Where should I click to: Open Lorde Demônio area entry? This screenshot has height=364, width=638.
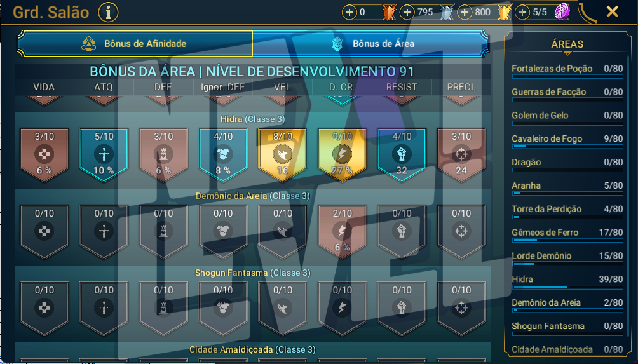pyautogui.click(x=567, y=257)
